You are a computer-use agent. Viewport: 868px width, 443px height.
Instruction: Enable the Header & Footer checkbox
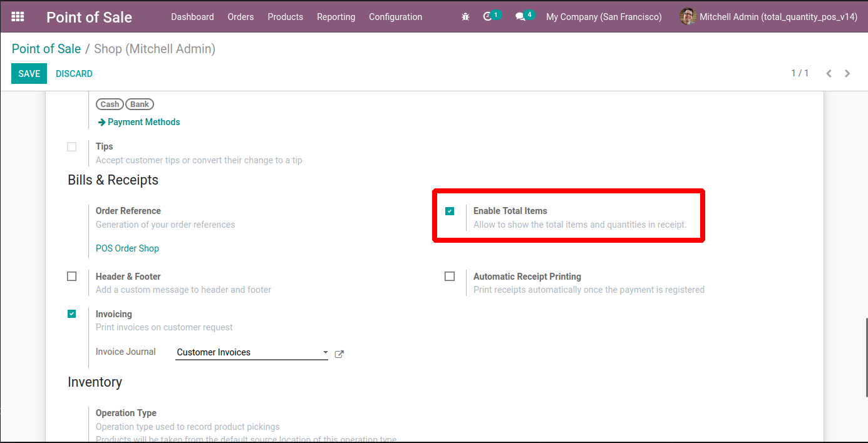click(x=72, y=277)
